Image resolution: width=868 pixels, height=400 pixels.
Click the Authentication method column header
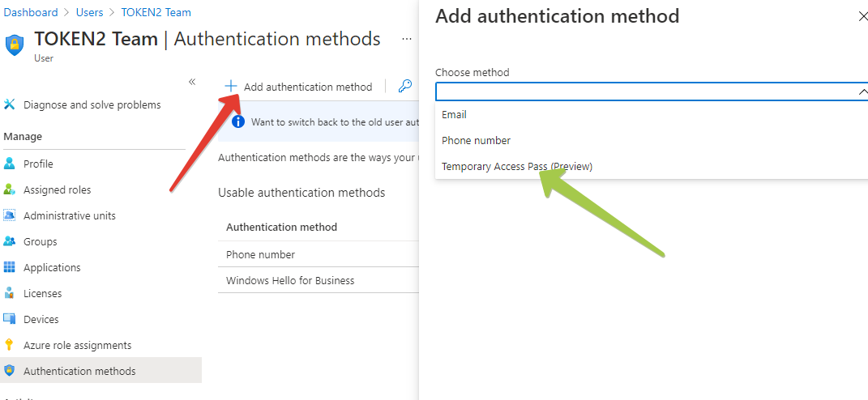coord(282,227)
